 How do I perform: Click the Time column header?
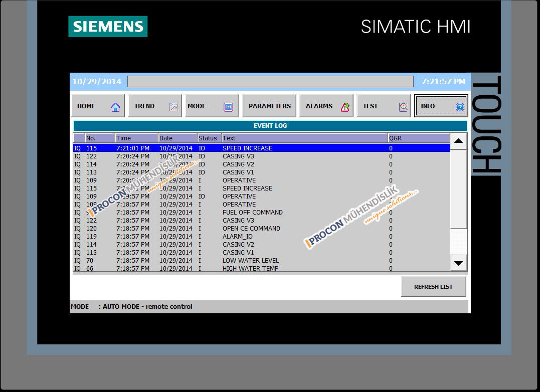137,138
